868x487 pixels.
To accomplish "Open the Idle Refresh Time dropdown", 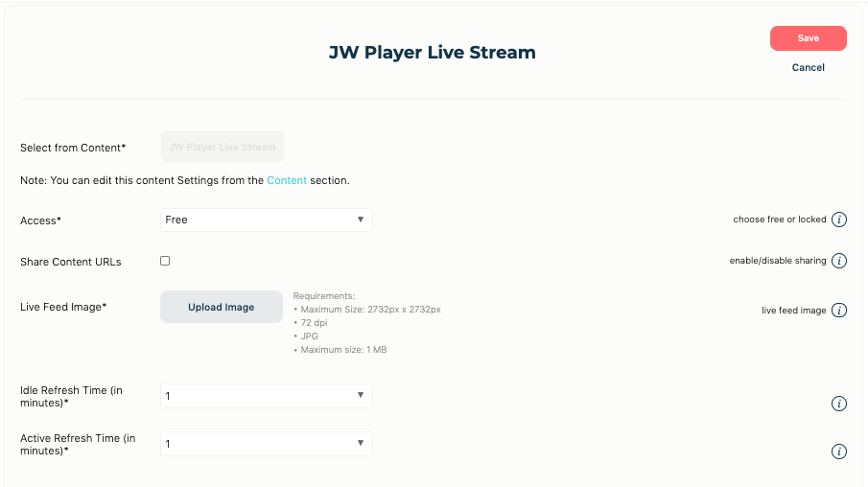I will (267, 396).
